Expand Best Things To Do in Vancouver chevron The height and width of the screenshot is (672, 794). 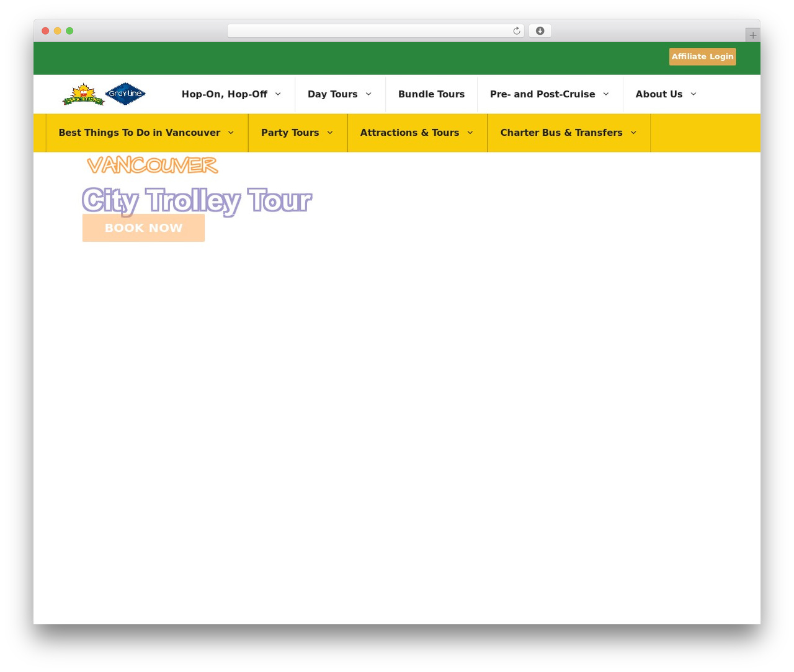tap(231, 133)
